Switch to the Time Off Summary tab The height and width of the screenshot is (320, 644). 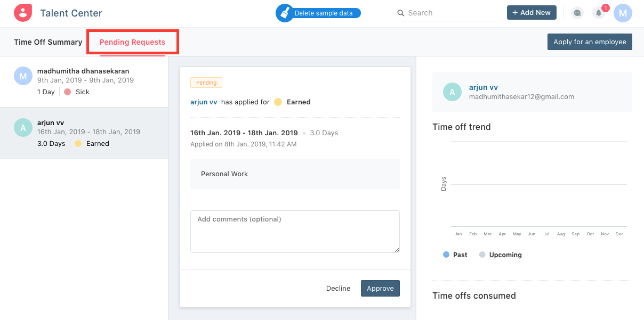pos(48,42)
